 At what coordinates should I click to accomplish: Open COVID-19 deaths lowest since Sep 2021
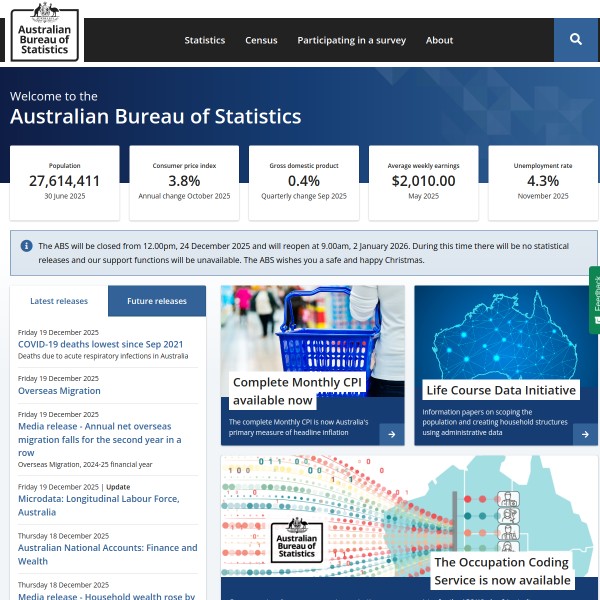click(100, 344)
